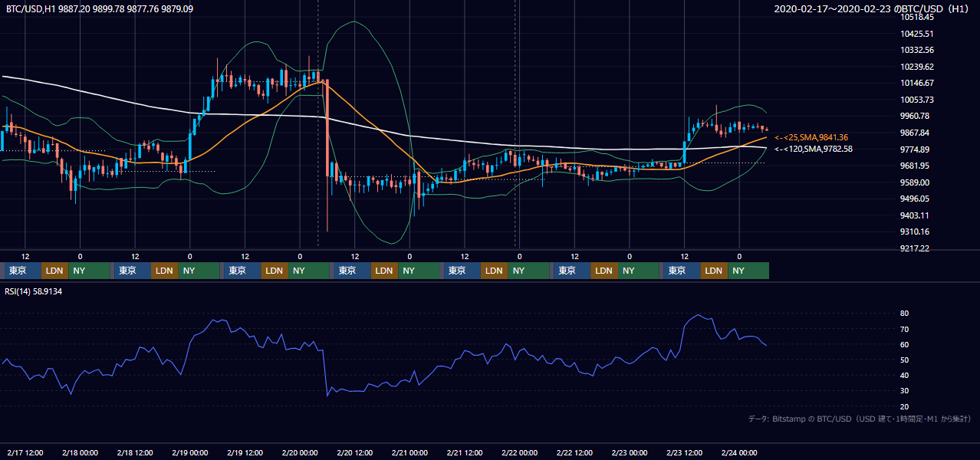Click the RSI scale value 30
980x460 pixels.
tap(905, 390)
